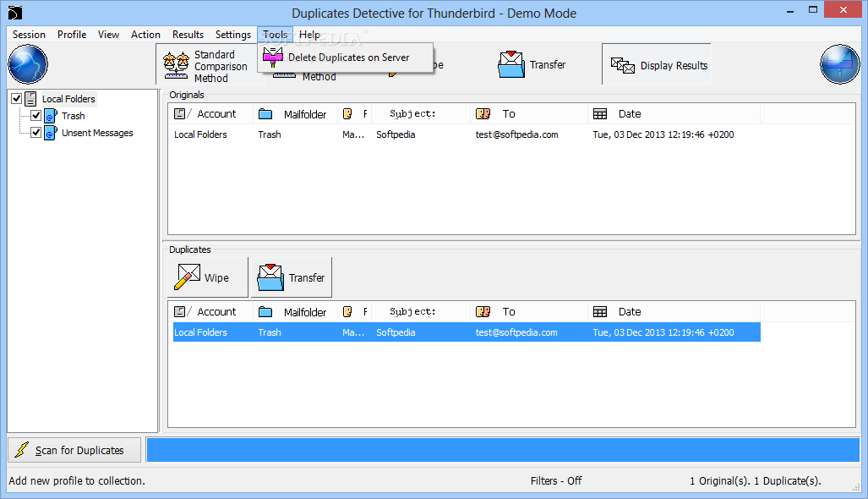Select highlighted duplicate row Softpedia subject
This screenshot has height=499, width=868.
point(396,332)
